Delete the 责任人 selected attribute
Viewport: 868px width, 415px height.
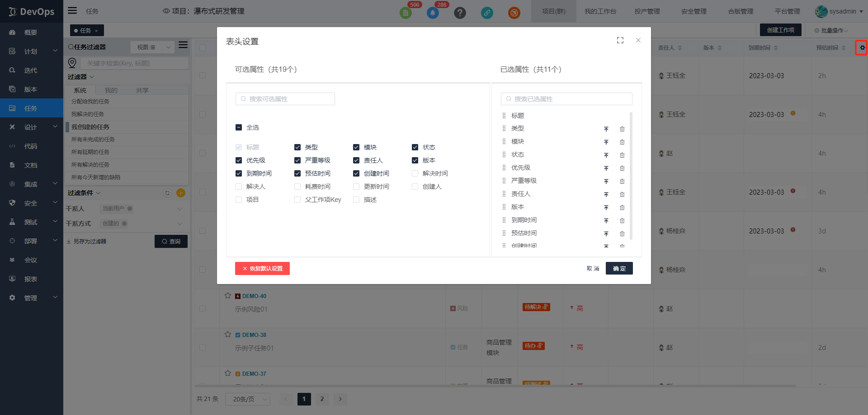click(622, 195)
